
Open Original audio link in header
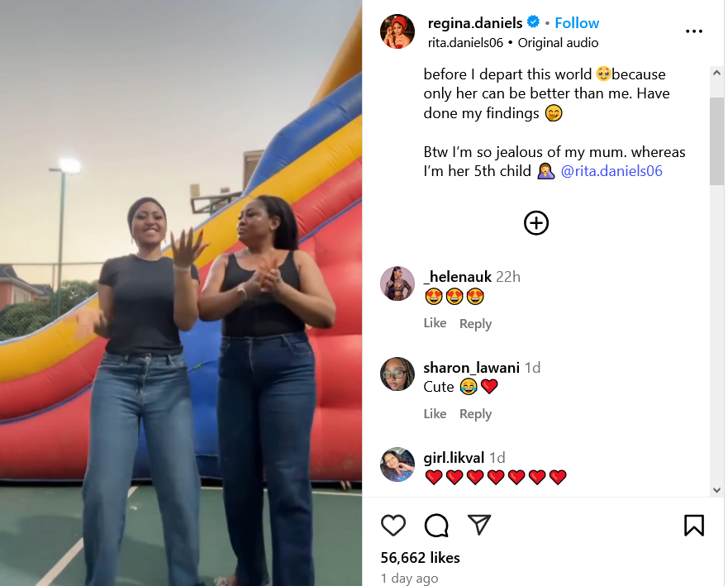(558, 43)
